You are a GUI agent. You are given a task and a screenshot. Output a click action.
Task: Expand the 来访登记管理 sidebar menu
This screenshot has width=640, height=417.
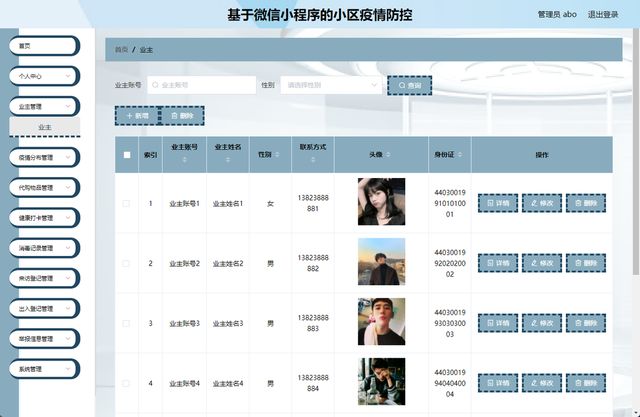coord(44,278)
